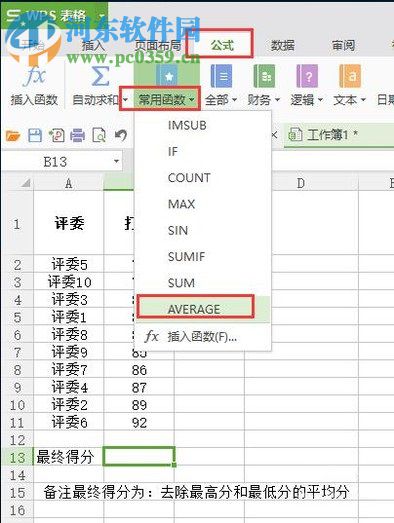The image size is (394, 523).
Task: Click the open folder icon
Action: click(13, 136)
